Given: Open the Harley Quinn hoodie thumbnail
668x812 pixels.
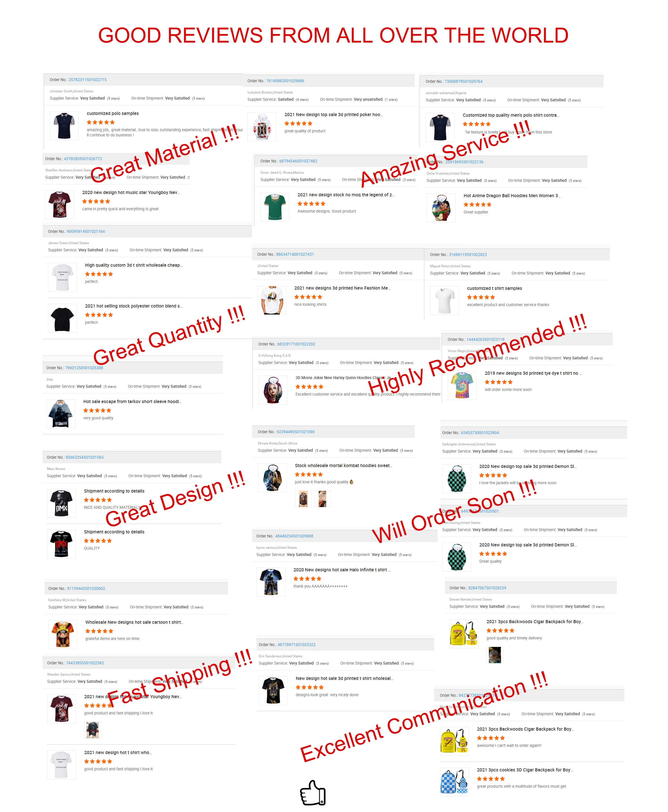Looking at the screenshot, I should (273, 389).
